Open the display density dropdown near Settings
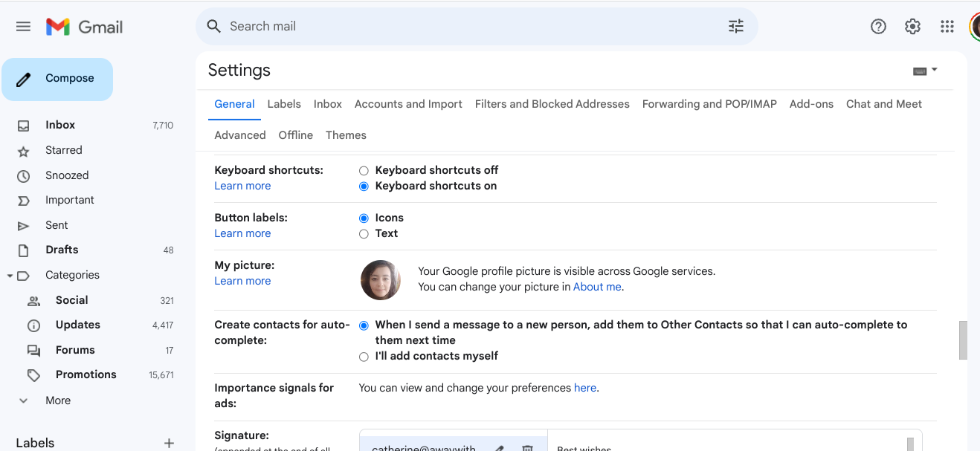 tap(924, 69)
